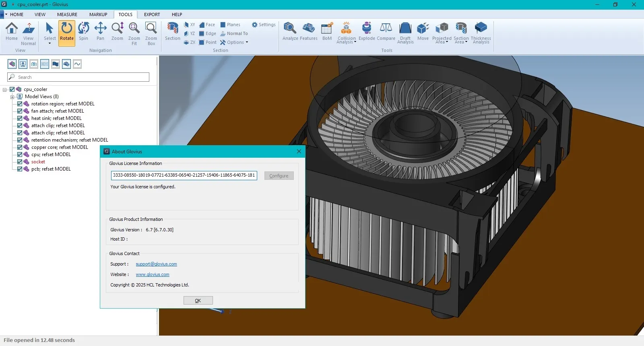Uncheck the copper core checkbox
Image resolution: width=644 pixels, height=346 pixels.
coord(19,147)
